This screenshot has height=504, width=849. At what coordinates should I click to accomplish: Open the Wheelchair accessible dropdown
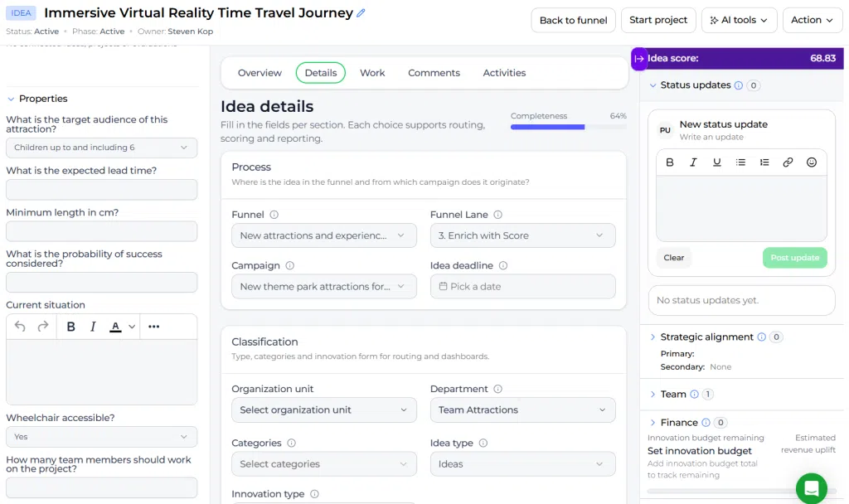click(x=101, y=437)
